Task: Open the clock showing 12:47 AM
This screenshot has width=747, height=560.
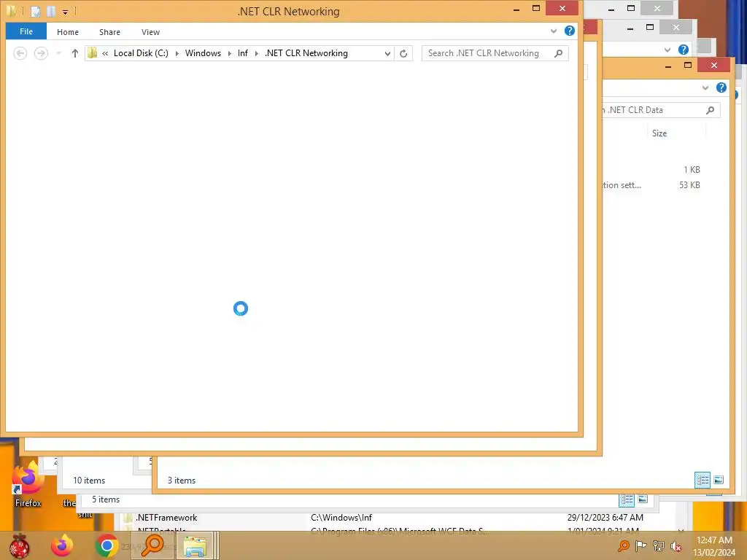Action: pyautogui.click(x=713, y=546)
